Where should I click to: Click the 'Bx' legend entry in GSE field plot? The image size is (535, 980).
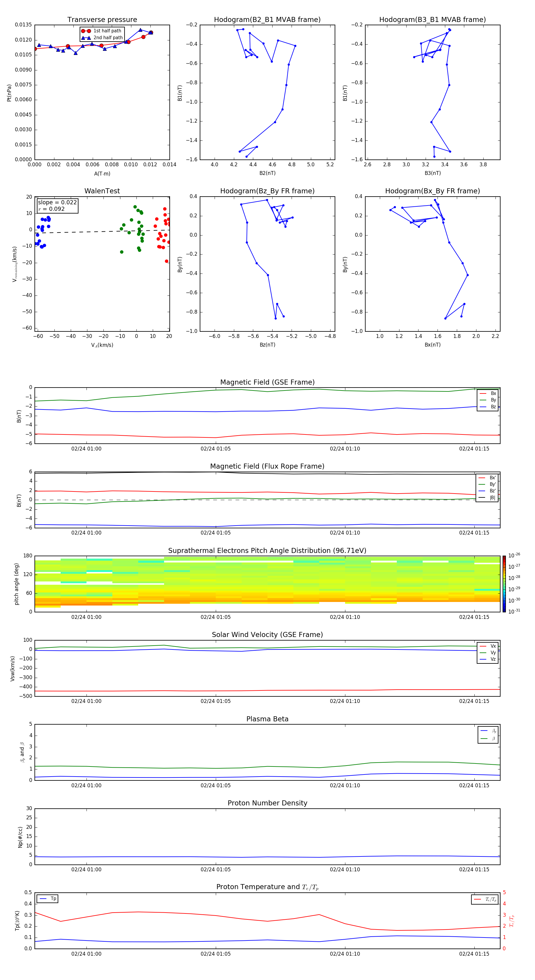(488, 393)
